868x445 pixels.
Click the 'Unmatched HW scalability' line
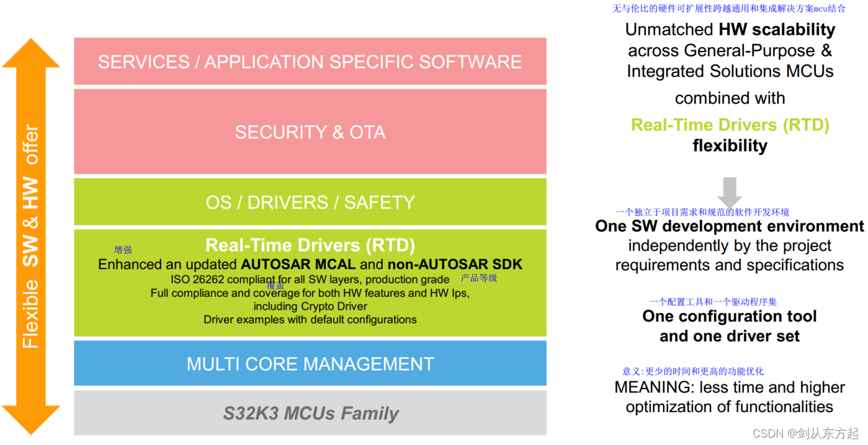tap(730, 29)
